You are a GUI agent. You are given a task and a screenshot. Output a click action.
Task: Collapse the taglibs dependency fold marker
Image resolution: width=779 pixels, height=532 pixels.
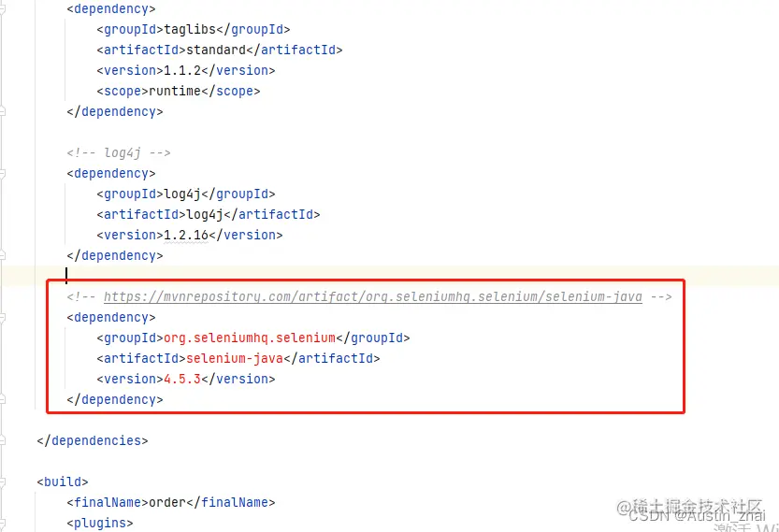point(2,9)
